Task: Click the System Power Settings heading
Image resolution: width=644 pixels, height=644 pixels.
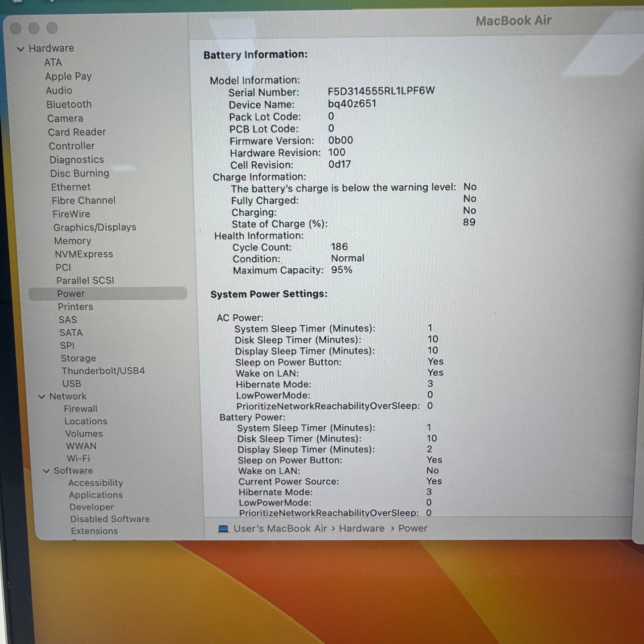Action: coord(269,294)
